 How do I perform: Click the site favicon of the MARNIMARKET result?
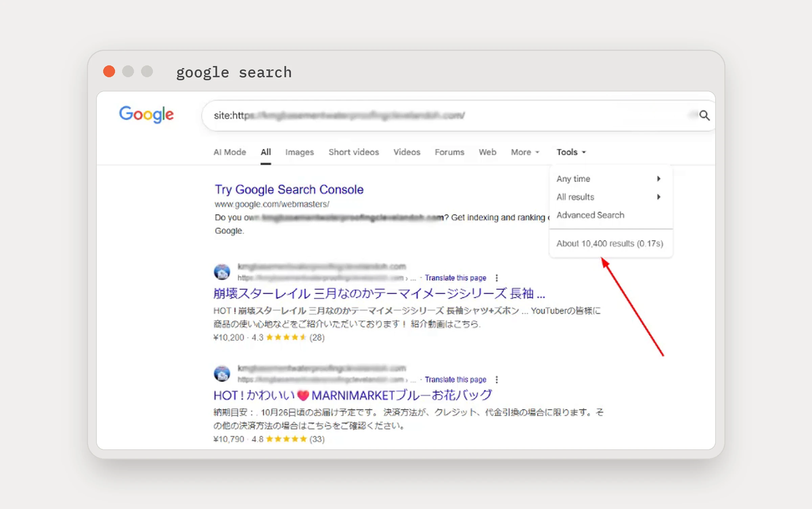click(x=222, y=374)
